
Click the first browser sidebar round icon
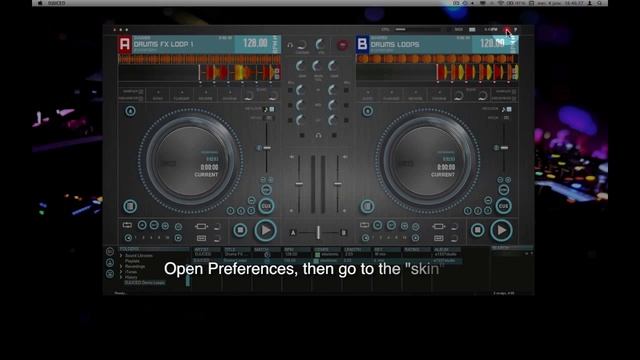coord(110,251)
